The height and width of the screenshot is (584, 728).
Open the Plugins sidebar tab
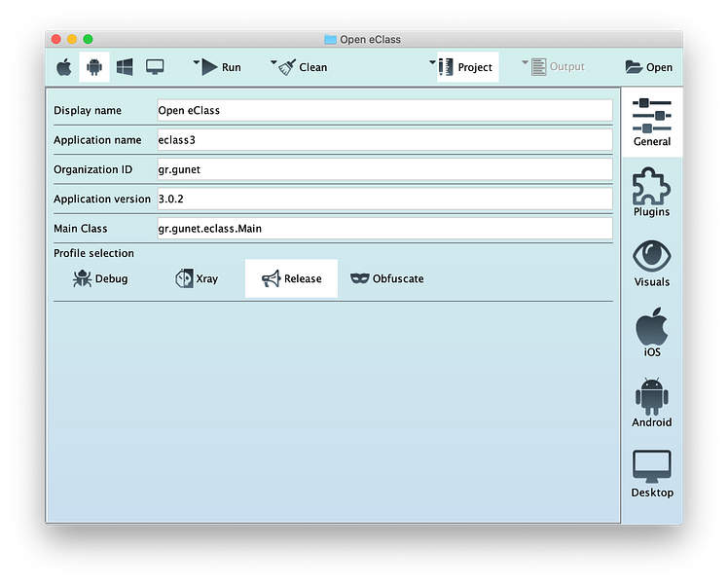tap(652, 192)
